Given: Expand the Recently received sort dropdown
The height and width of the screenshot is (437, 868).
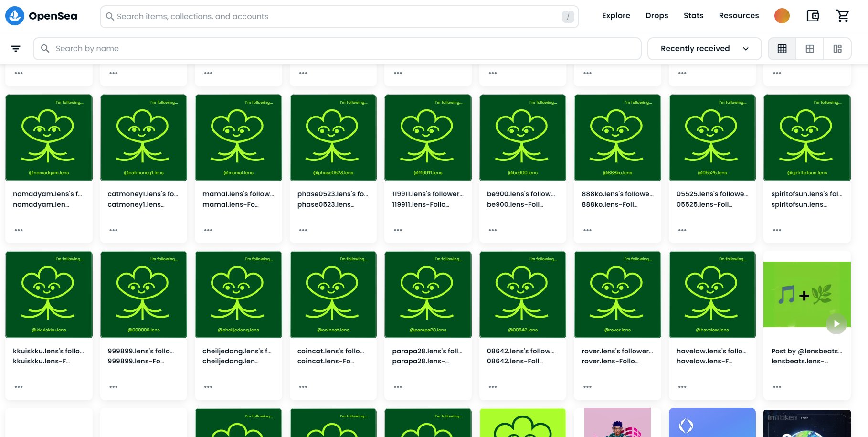Looking at the screenshot, I should point(704,49).
